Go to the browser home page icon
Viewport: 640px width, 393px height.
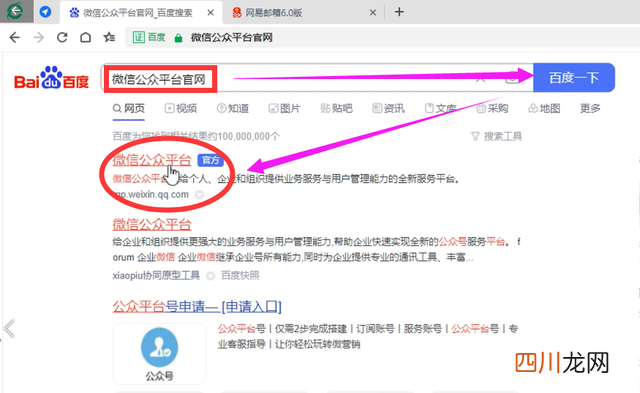[85, 38]
